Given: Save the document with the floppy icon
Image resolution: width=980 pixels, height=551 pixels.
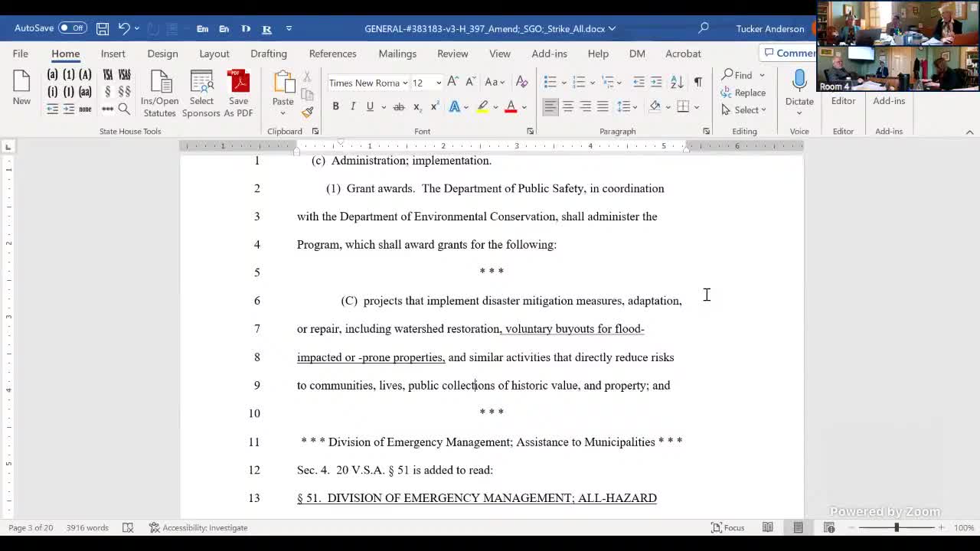Looking at the screenshot, I should [x=102, y=28].
